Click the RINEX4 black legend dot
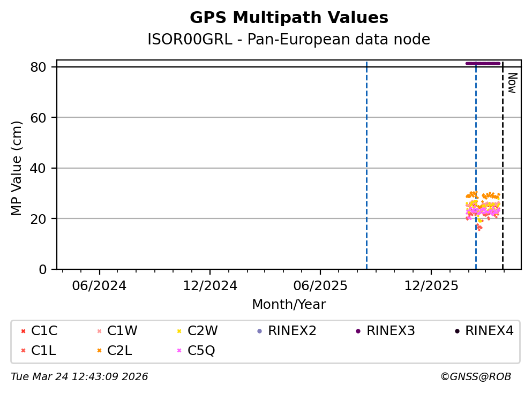The image size is (532, 393). click(x=457, y=331)
